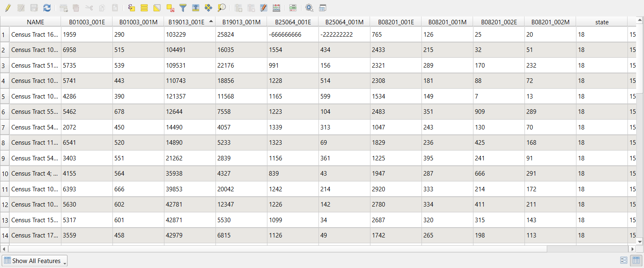Click the cell with value 2920
Image resolution: width=644 pixels, height=268 pixels.
click(396, 189)
